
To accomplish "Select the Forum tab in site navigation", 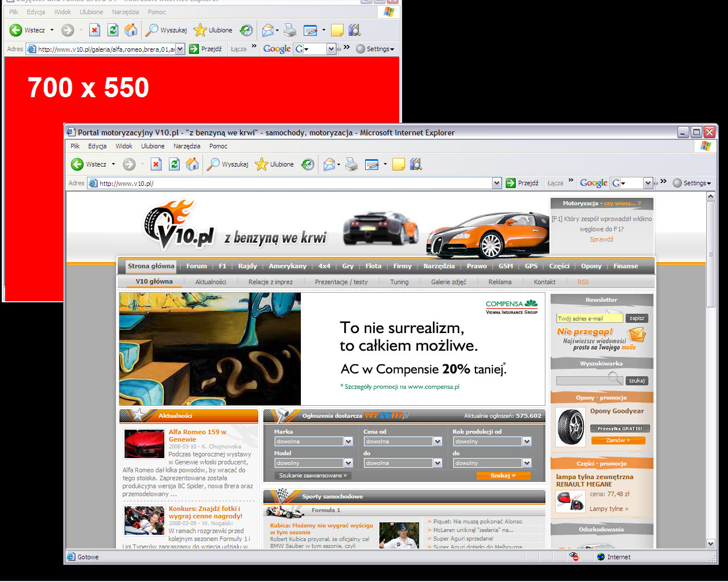I will click(197, 266).
